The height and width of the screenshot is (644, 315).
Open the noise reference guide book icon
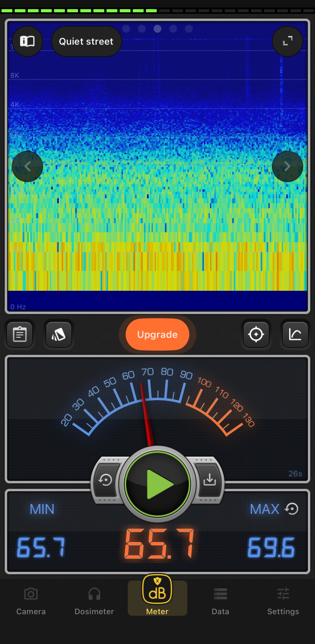27,41
